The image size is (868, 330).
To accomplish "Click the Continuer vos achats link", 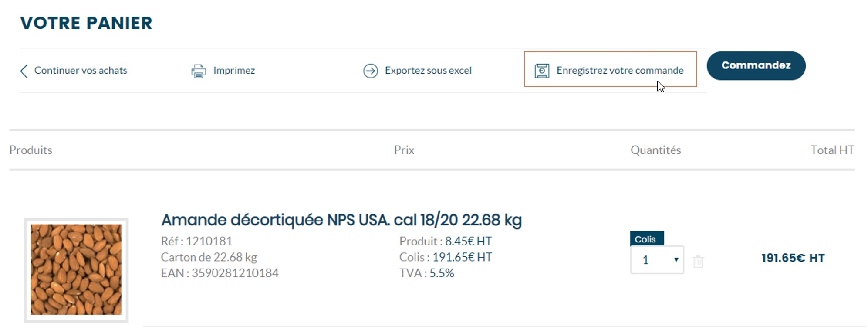I will pyautogui.click(x=81, y=71).
